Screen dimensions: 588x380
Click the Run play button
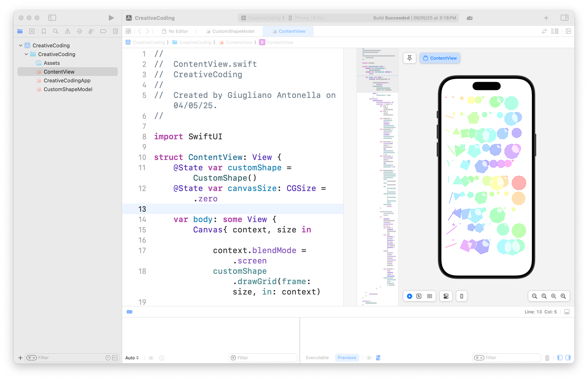pyautogui.click(x=111, y=18)
